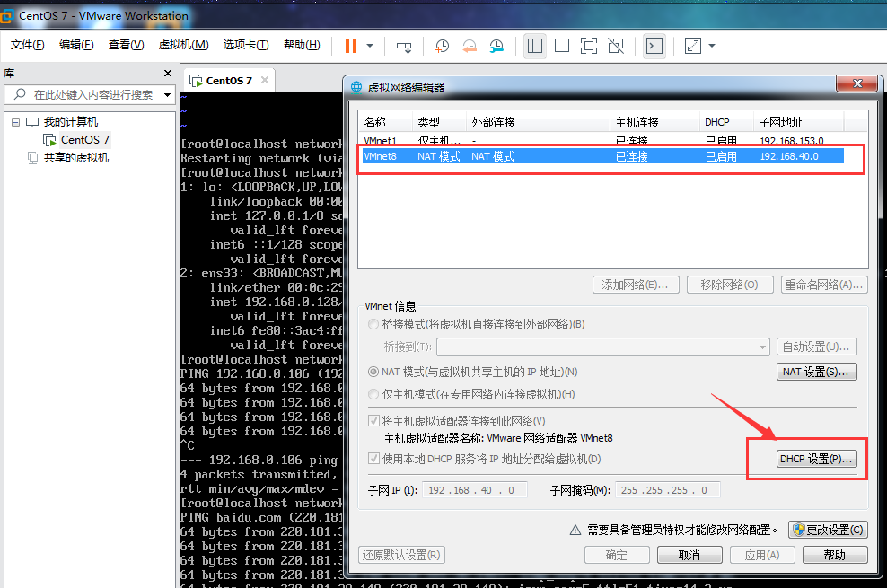Click the 确定 button
The width and height of the screenshot is (887, 588).
[617, 555]
